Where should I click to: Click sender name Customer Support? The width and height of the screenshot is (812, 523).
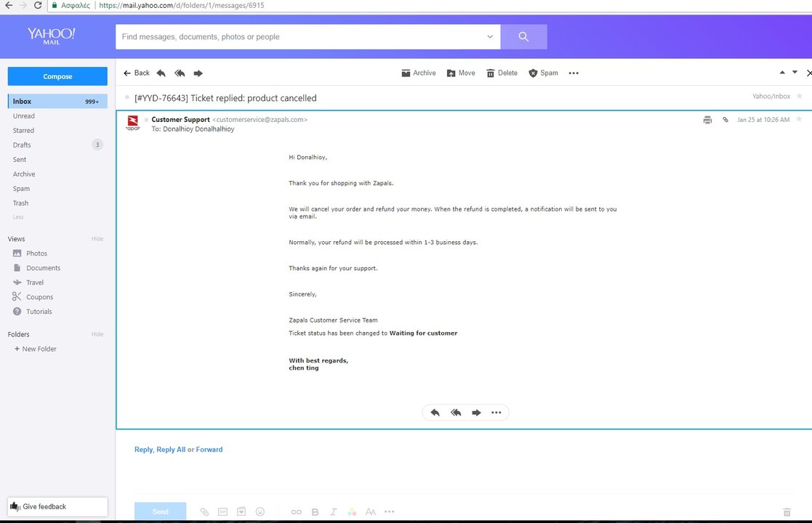coord(181,120)
